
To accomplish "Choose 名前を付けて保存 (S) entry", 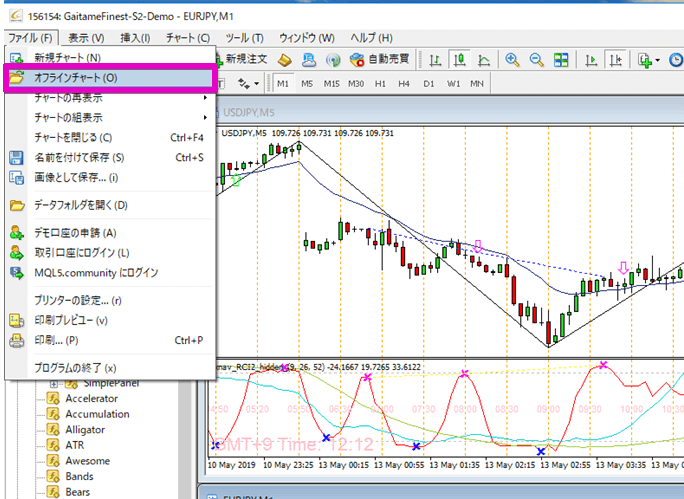I will [110, 157].
